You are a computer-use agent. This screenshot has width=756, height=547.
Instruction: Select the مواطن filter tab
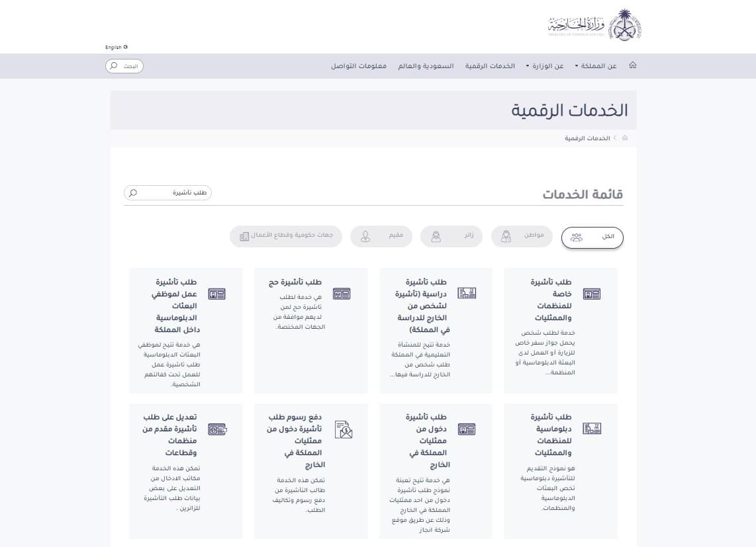click(522, 236)
